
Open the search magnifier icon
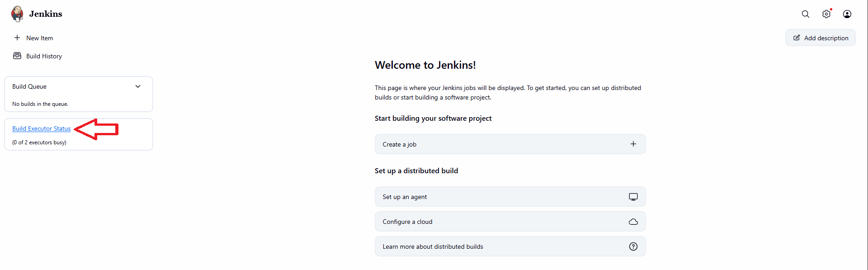(806, 14)
